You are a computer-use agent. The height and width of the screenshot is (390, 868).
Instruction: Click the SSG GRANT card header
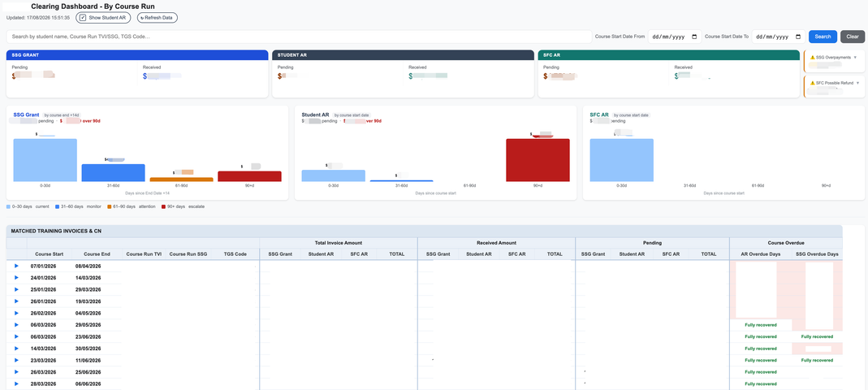pos(137,55)
